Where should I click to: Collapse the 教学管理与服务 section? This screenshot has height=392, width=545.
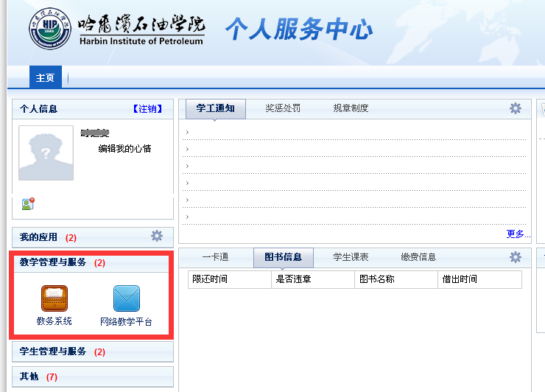pos(53,262)
